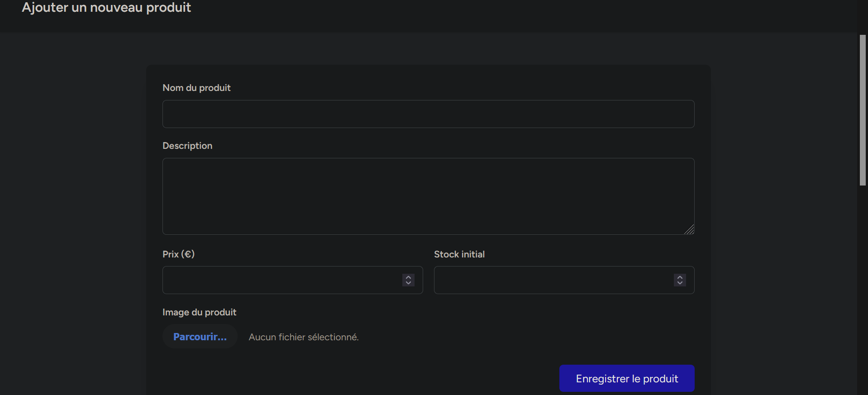
Task: Click the page vertical scrollbar thumb
Action: click(863, 110)
